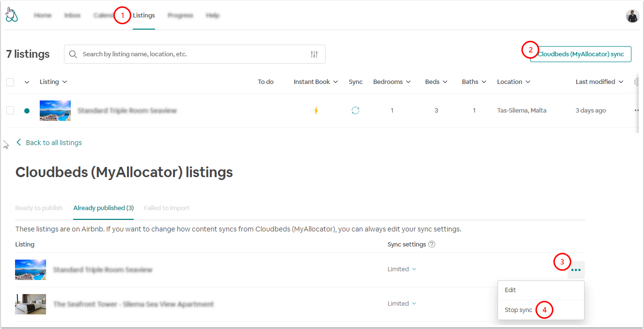
Task: Click the Tas-Sliema, Malta location cell
Action: 521,111
